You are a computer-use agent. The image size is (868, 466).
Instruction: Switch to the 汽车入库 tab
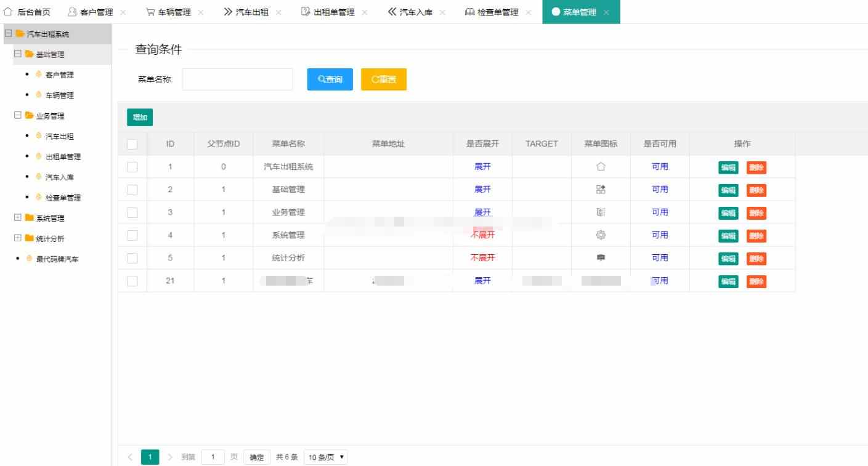pyautogui.click(x=410, y=12)
